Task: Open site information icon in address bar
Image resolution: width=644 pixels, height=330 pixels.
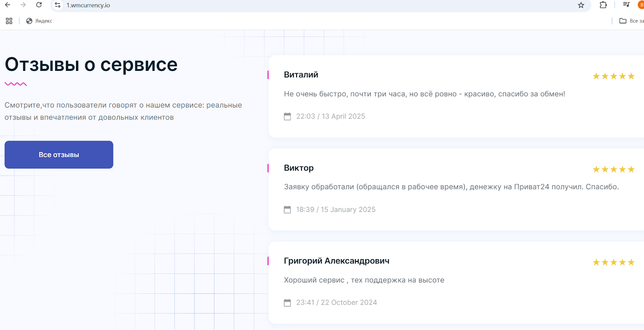Action: pyautogui.click(x=58, y=5)
